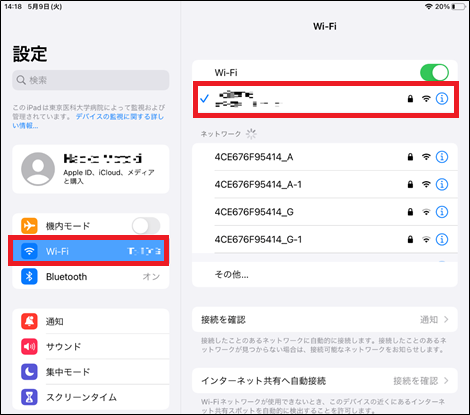Open the Apple ID、iCloud account card
This screenshot has width=470, height=415.
coord(91,169)
